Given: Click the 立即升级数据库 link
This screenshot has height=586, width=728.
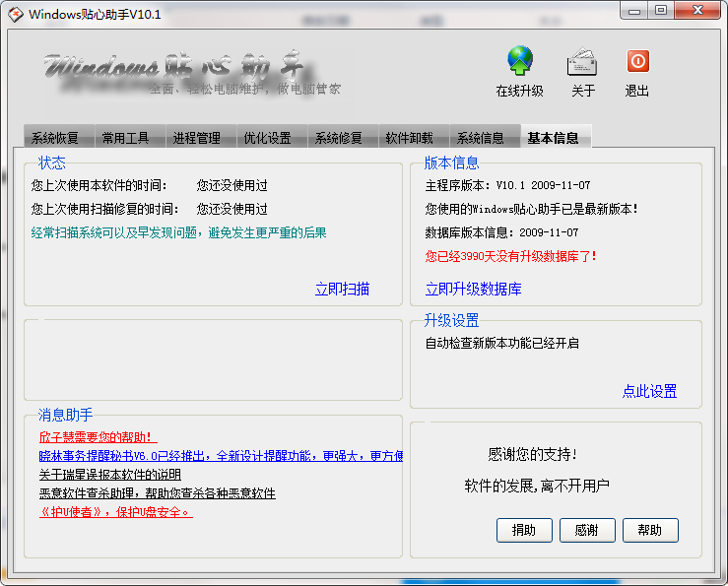Looking at the screenshot, I should pos(473,289).
